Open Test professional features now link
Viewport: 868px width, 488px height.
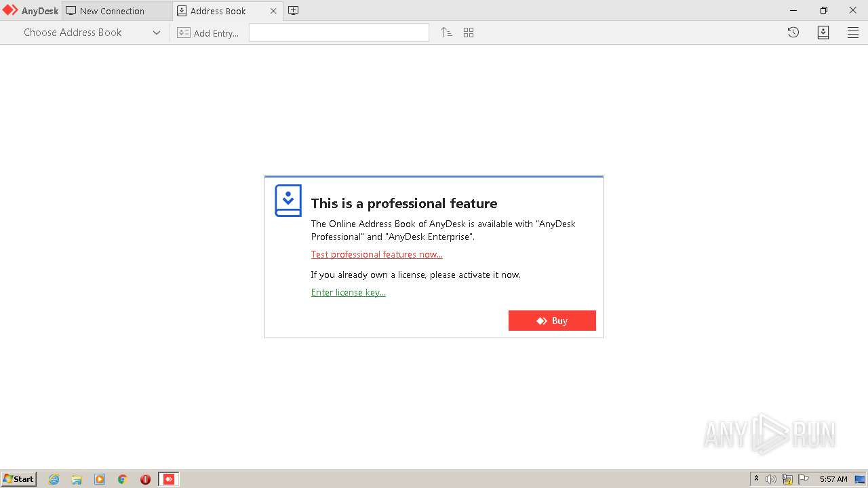[x=377, y=255]
